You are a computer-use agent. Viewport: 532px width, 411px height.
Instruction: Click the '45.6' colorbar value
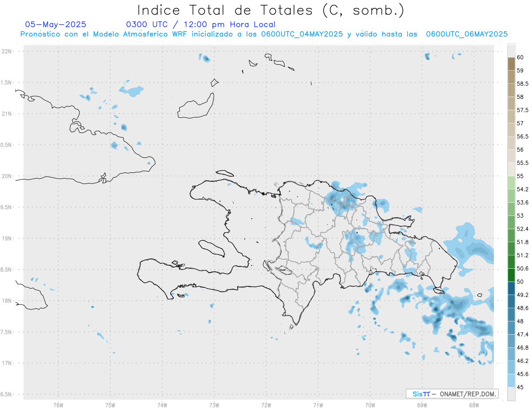[x=523, y=374]
